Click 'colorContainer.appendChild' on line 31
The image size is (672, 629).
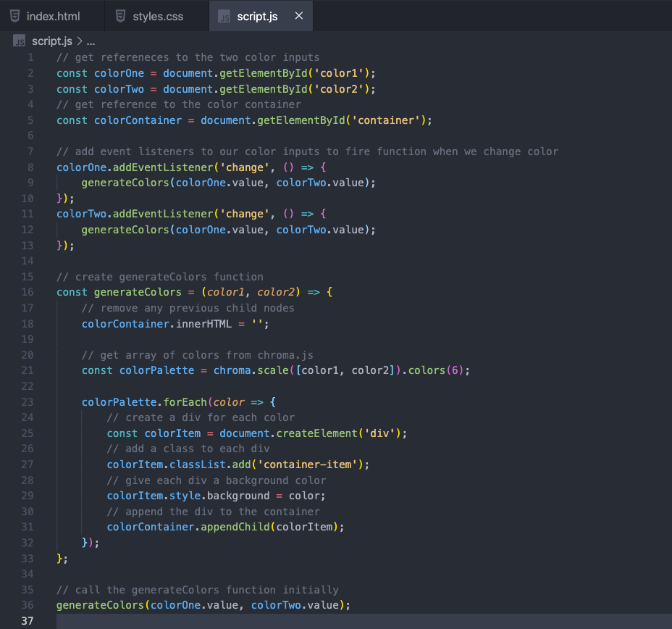188,527
